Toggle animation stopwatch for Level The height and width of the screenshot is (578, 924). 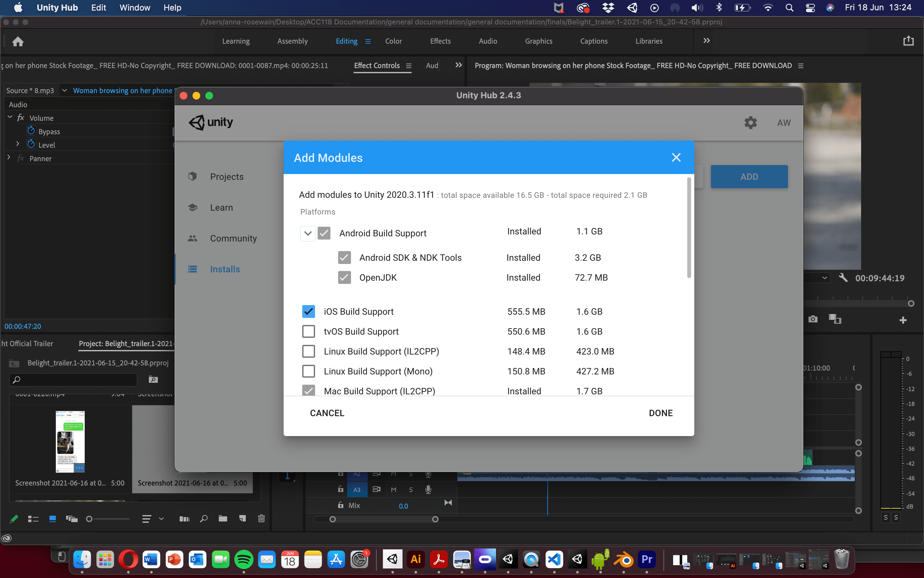[31, 144]
